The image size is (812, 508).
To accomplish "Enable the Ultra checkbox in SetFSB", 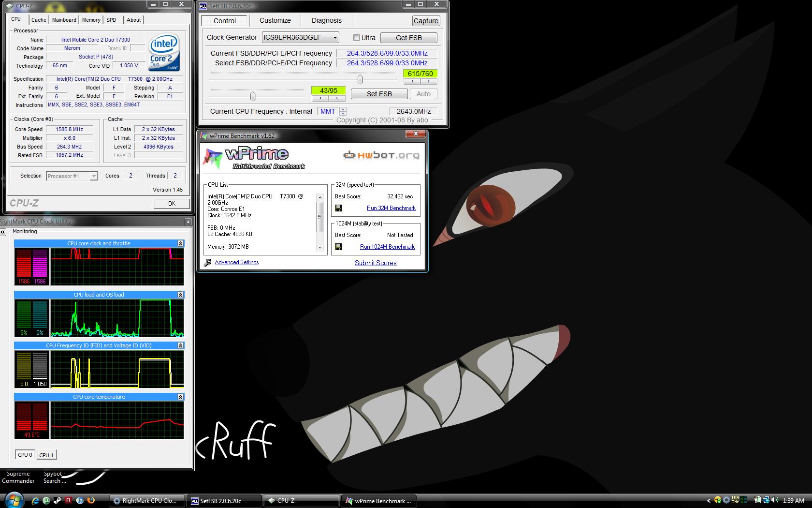I will pos(356,38).
